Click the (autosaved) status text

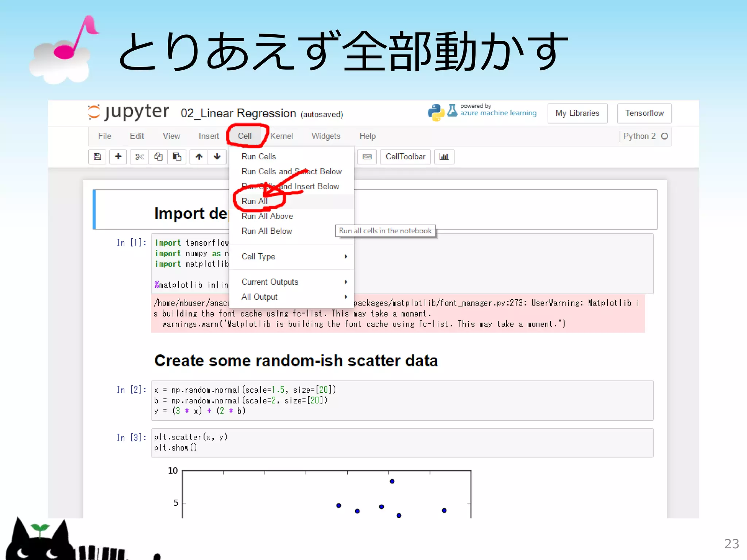(x=322, y=114)
